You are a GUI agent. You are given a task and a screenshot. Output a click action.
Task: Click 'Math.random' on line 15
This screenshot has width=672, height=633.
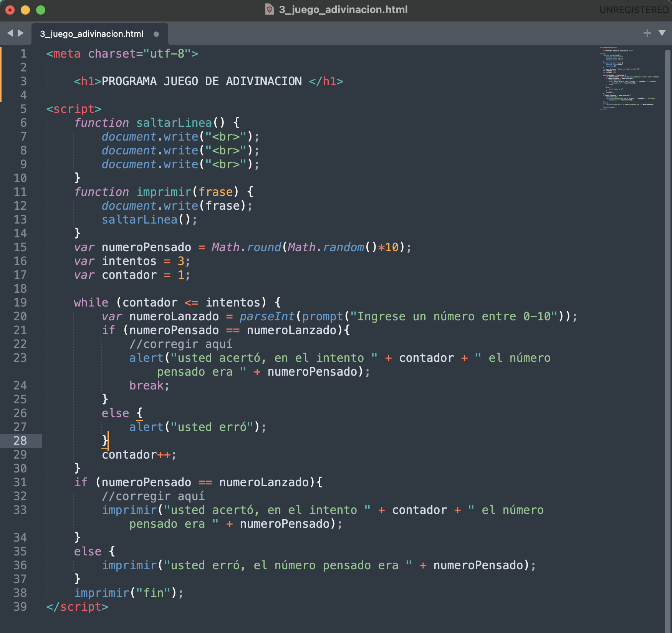pyautogui.click(x=326, y=247)
